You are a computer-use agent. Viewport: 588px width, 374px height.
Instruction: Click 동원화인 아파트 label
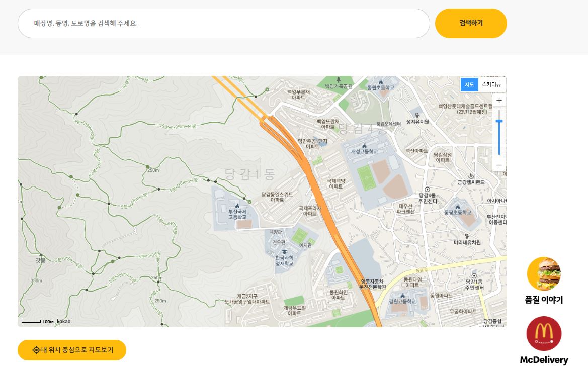coord(338,295)
